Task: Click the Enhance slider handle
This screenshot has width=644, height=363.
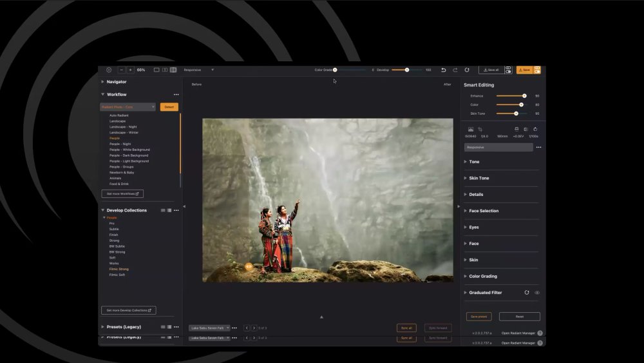Action: [x=524, y=95]
